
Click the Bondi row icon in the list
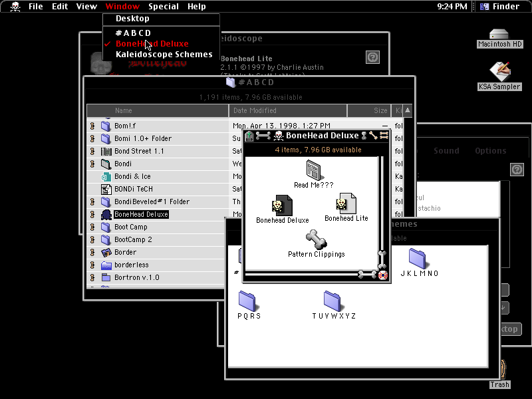106,164
